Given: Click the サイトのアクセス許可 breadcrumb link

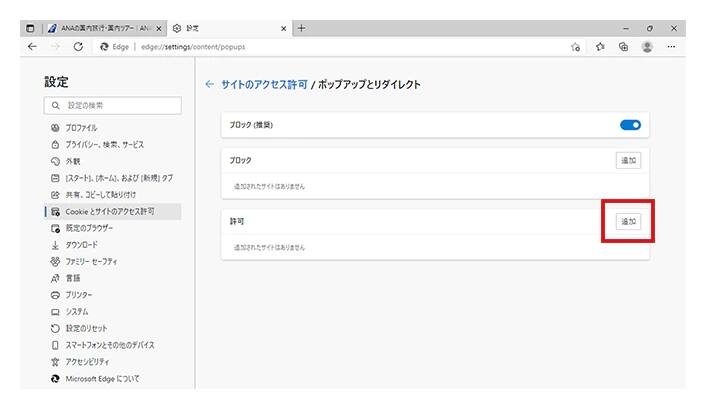Looking at the screenshot, I should point(264,85).
